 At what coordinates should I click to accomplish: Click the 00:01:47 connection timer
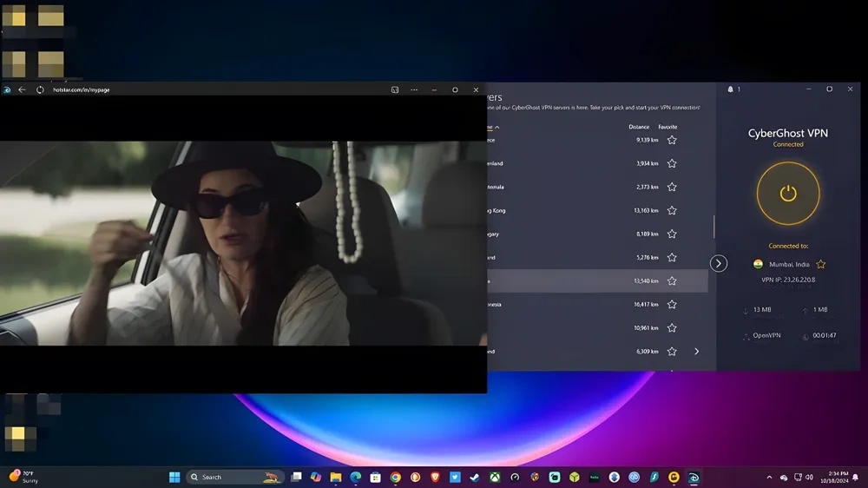tap(825, 335)
